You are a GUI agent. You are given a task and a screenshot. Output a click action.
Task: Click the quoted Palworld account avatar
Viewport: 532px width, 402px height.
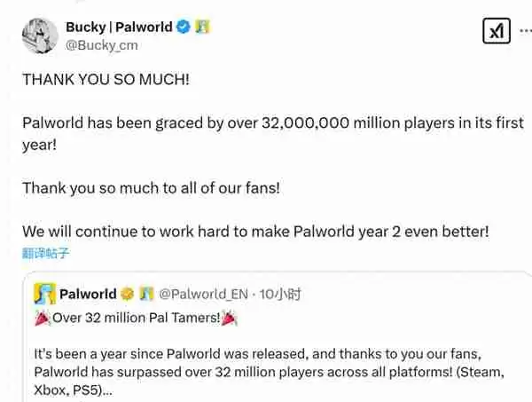pos(44,293)
